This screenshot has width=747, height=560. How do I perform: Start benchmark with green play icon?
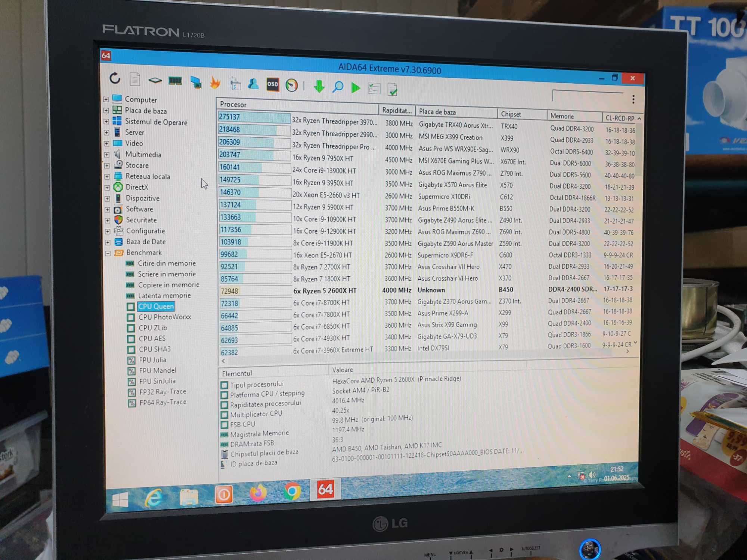point(356,88)
